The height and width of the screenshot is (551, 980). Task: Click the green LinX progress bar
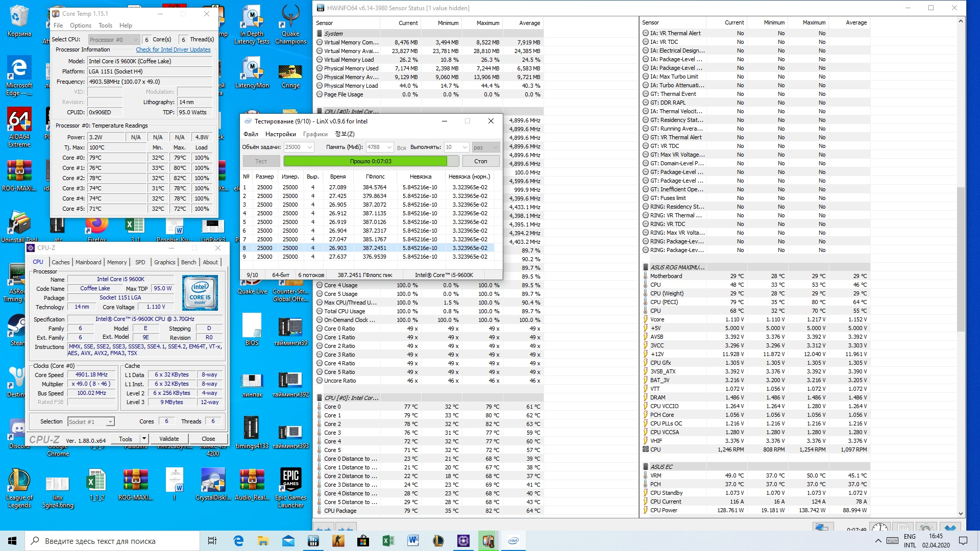365,161
